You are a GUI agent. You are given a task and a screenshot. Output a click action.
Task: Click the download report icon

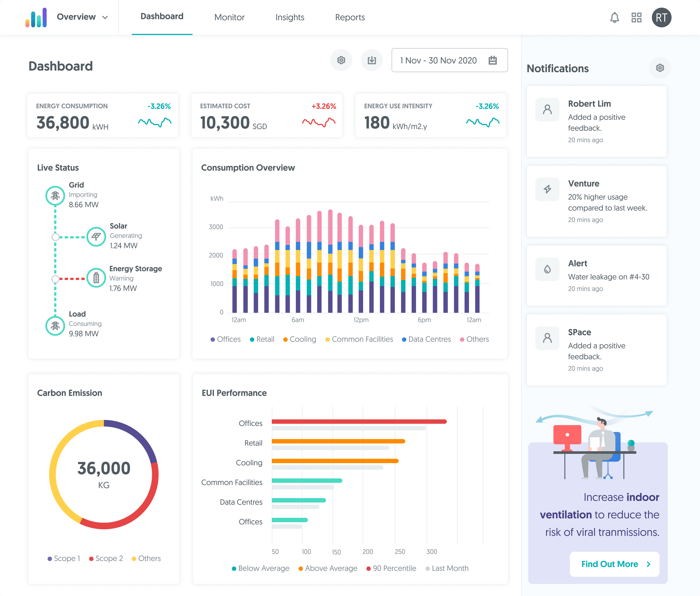coord(372,61)
